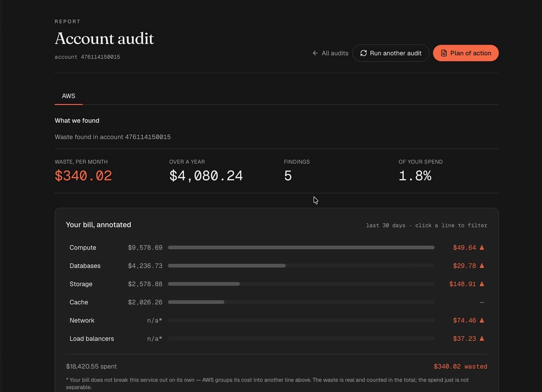Image resolution: width=542 pixels, height=392 pixels.
Task: Click the warning triangle in the Network row
Action: tap(482, 320)
